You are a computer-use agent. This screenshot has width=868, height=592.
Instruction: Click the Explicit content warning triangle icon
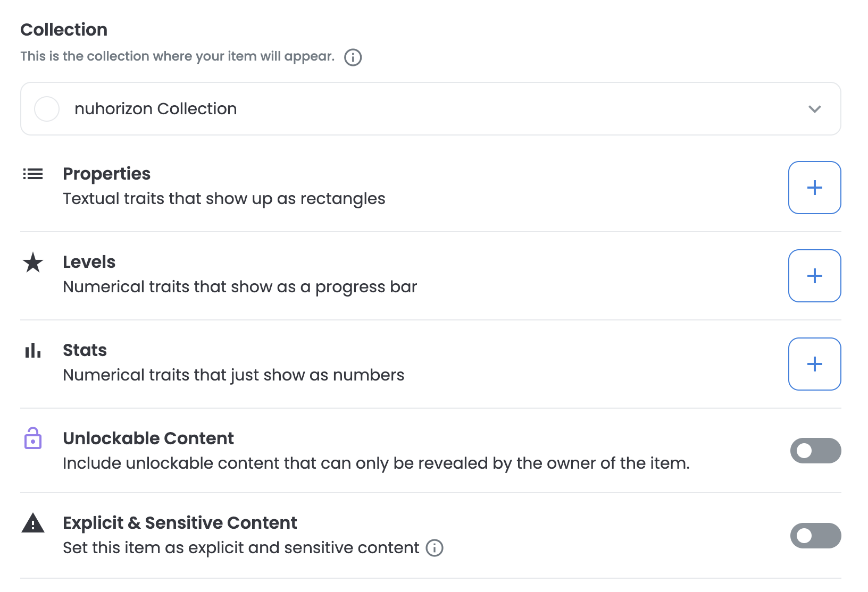33,523
